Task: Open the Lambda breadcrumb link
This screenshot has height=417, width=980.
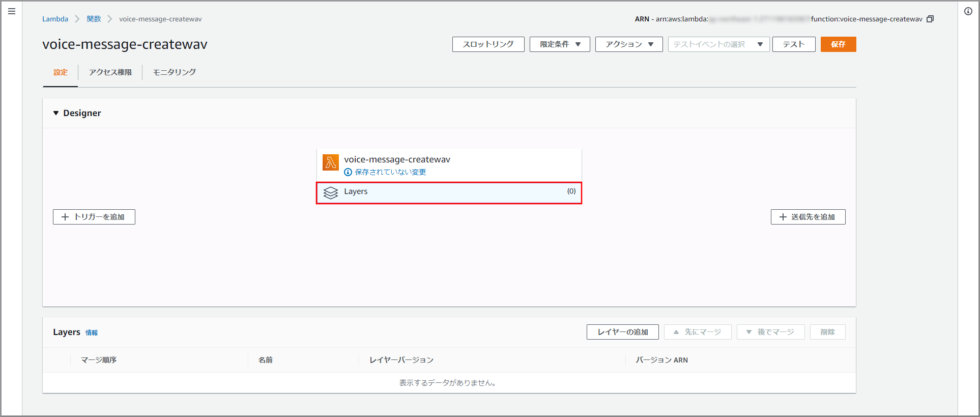Action: pos(55,19)
